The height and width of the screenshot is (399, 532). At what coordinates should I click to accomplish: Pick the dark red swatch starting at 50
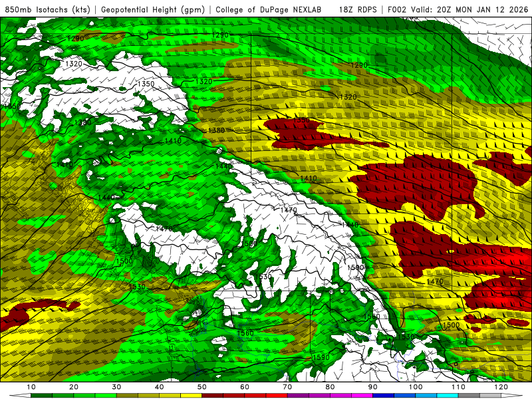coord(212,396)
